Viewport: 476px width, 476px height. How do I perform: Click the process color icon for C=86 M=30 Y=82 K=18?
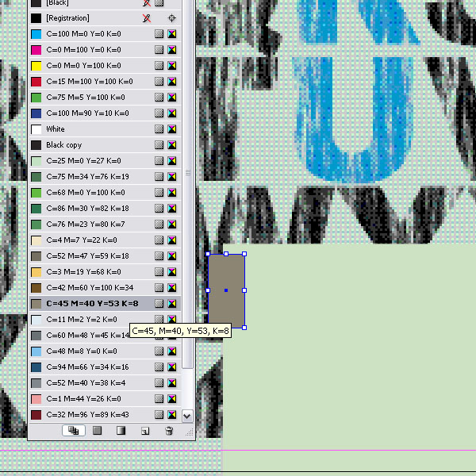(159, 208)
